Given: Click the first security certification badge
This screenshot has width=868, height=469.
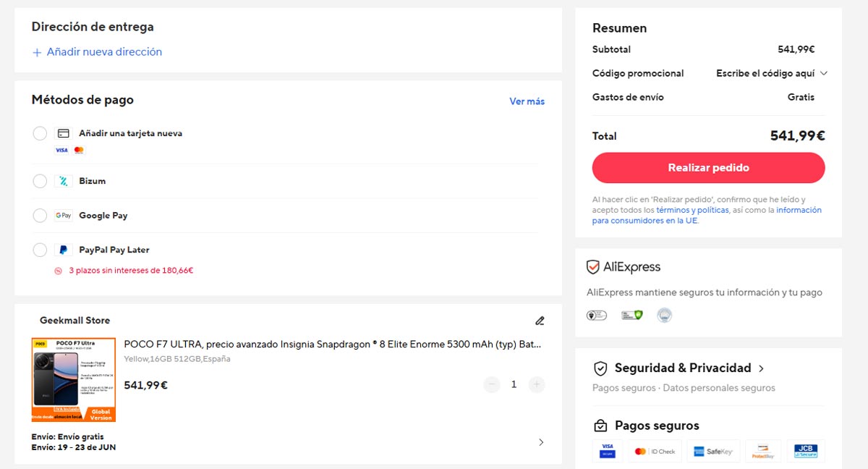Looking at the screenshot, I should (x=597, y=315).
